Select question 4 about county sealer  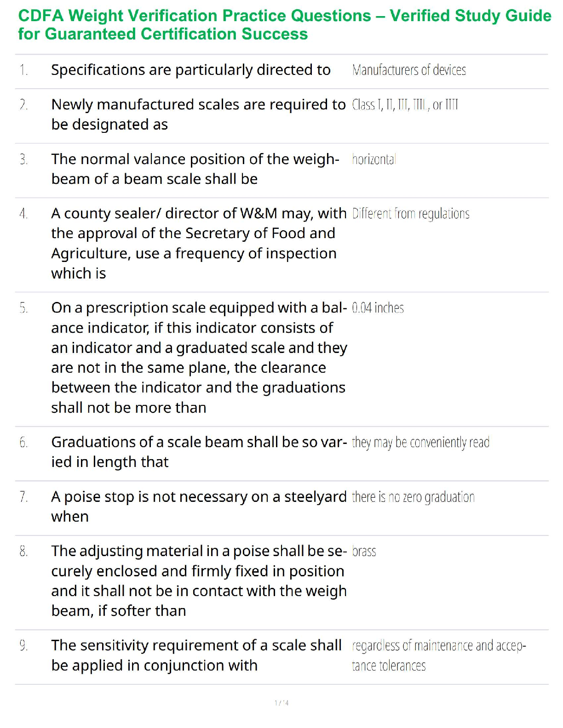[x=198, y=243]
